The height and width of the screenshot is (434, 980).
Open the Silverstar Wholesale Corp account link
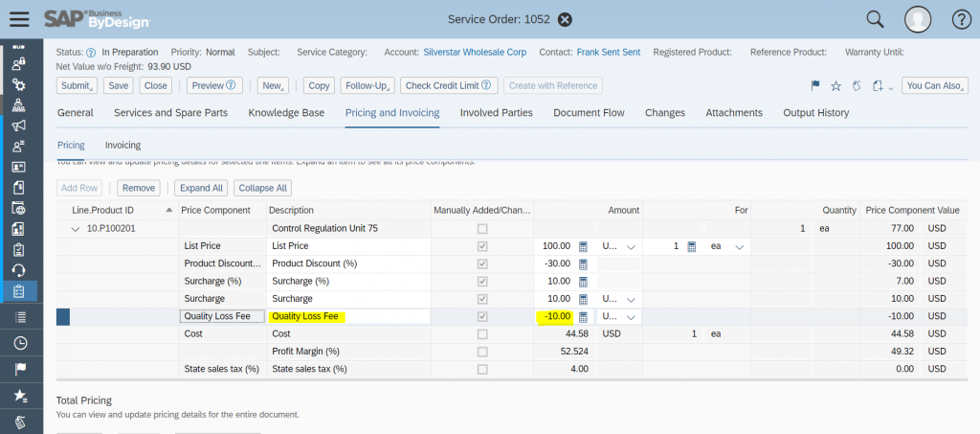pos(475,53)
